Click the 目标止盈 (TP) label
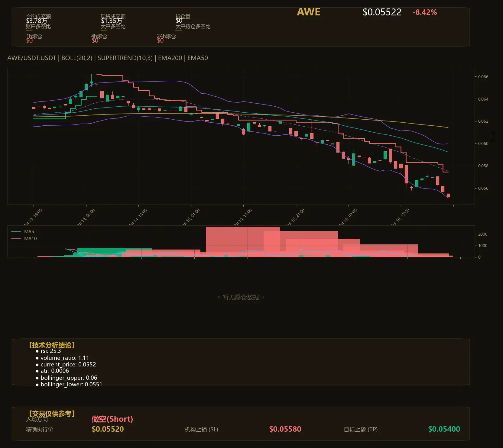Image resolution: width=503 pixels, height=448 pixels. (361, 430)
